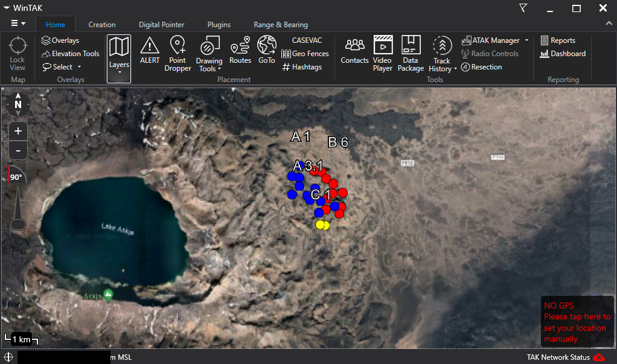Select the A 1 map marker label
Viewport: 617px width, 364px height.
click(300, 136)
